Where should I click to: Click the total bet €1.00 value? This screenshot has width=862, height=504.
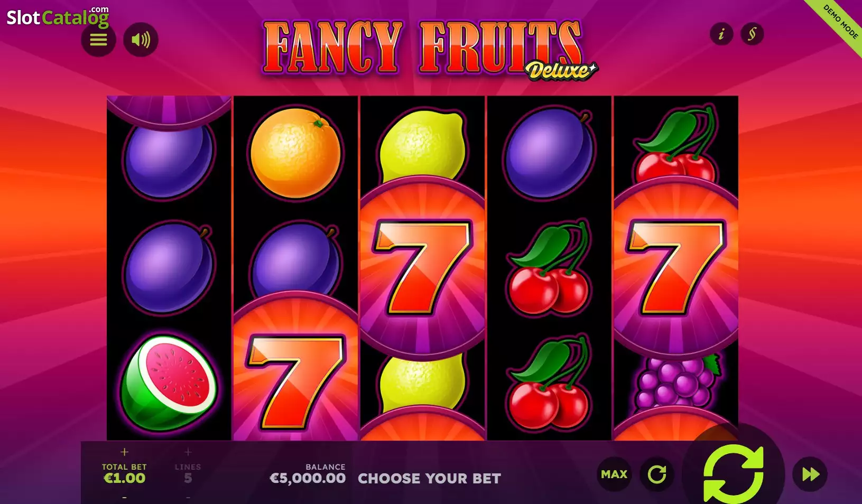124,479
